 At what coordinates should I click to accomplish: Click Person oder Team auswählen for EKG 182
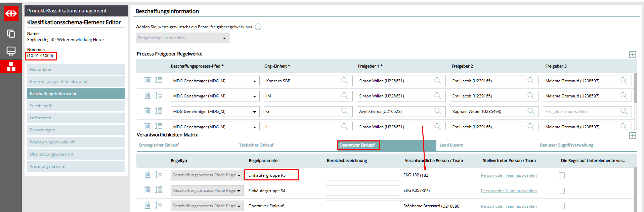pos(509,175)
